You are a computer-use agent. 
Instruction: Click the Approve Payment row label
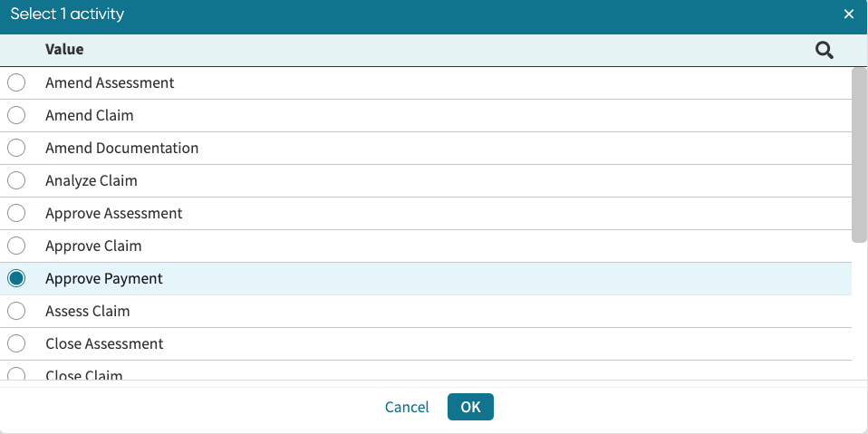coord(104,279)
